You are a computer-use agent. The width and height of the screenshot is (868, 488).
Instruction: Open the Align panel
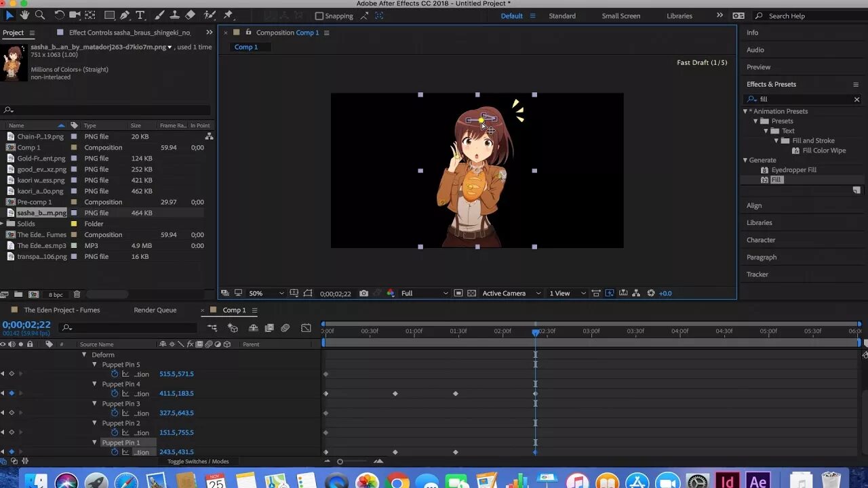754,205
